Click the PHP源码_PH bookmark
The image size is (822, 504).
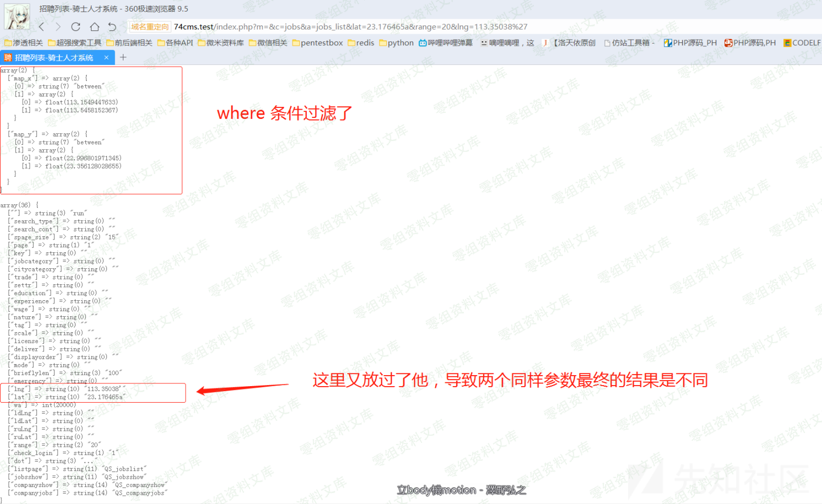690,42
